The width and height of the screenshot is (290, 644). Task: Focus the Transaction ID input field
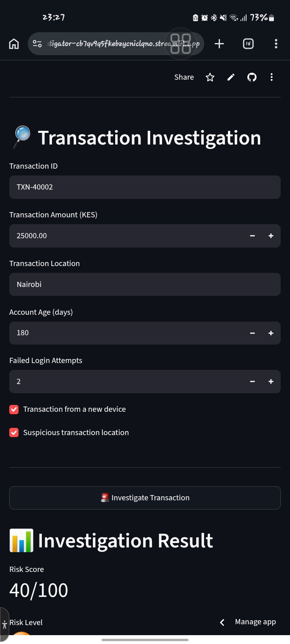pyautogui.click(x=145, y=187)
